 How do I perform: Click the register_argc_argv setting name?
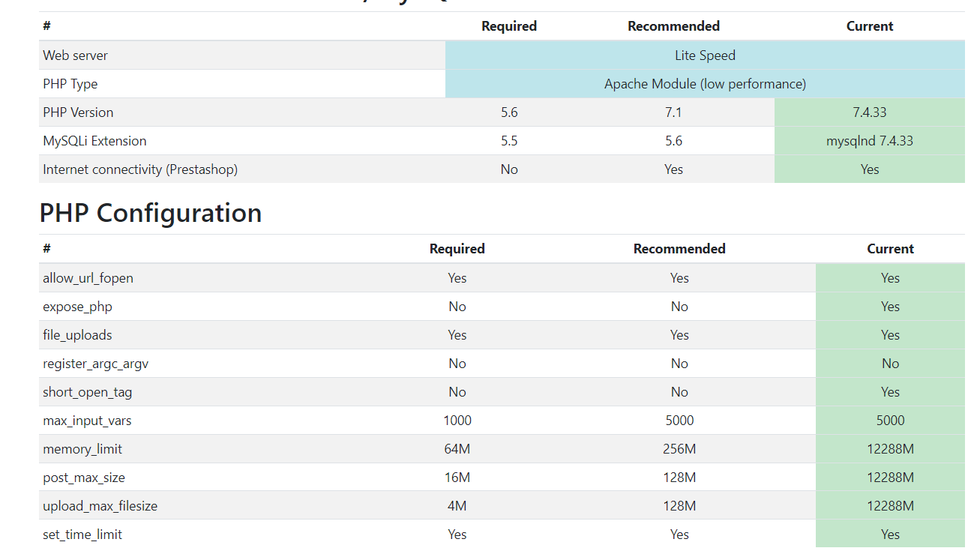click(x=95, y=364)
